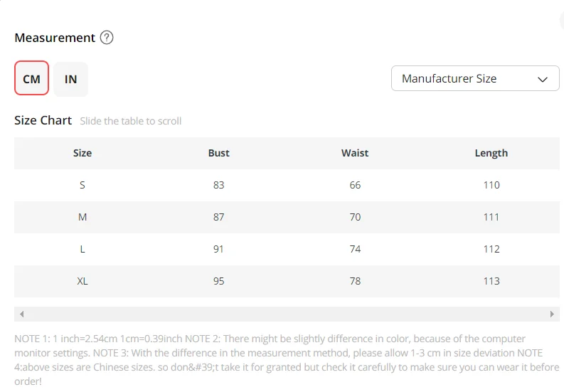Select the size XL row label
The image size is (564, 392).
click(83, 281)
